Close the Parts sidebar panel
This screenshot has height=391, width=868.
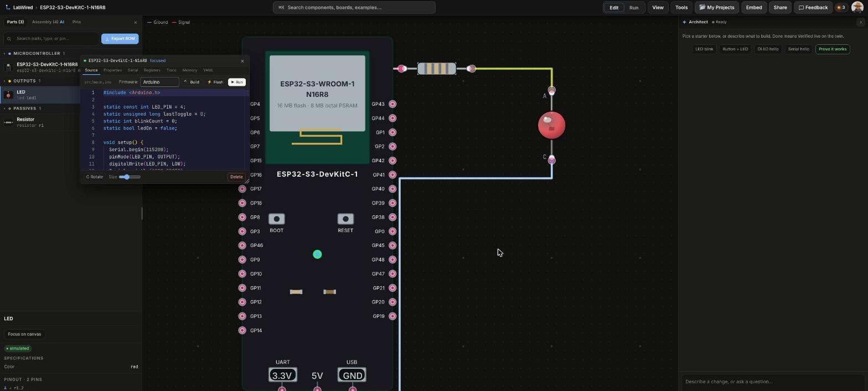coord(136,22)
